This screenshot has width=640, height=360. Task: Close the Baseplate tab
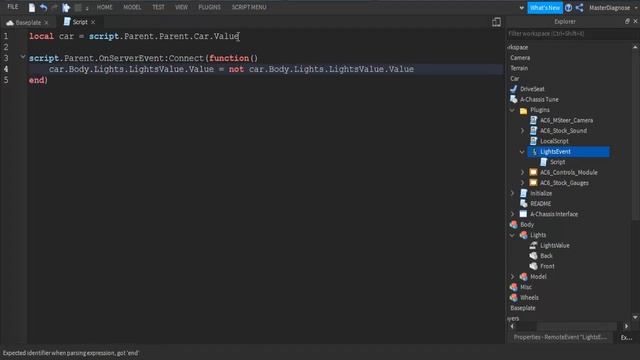[46, 22]
